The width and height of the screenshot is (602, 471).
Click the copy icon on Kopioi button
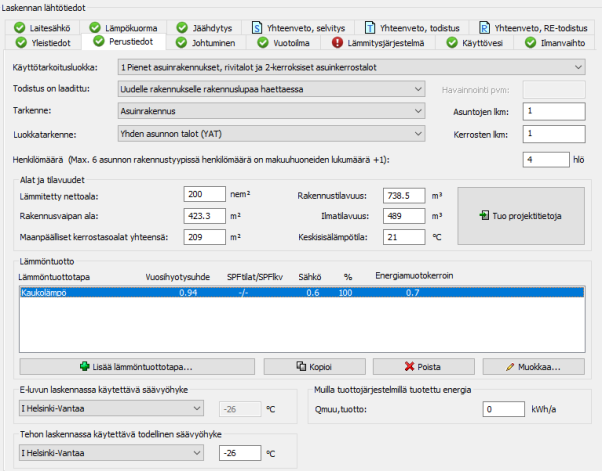(x=298, y=367)
